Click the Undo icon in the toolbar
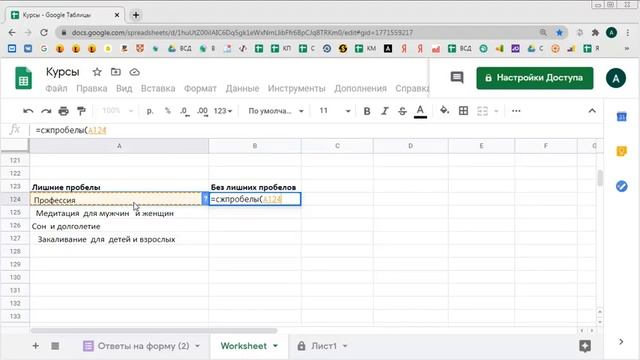The height and width of the screenshot is (360, 640). click(28, 111)
